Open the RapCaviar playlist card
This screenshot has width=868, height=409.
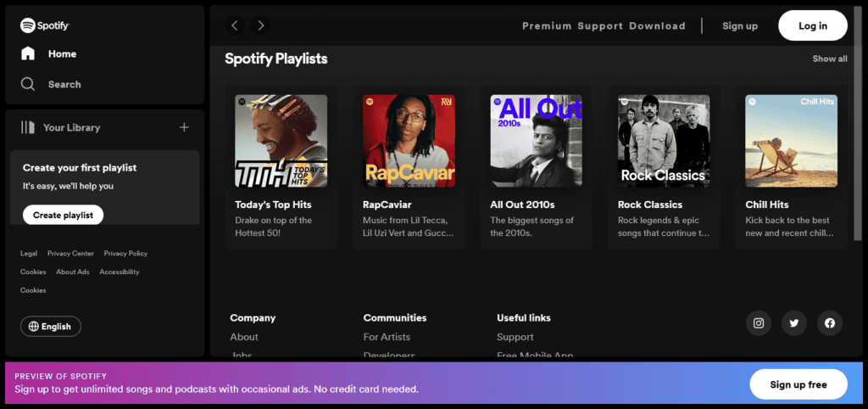(409, 166)
